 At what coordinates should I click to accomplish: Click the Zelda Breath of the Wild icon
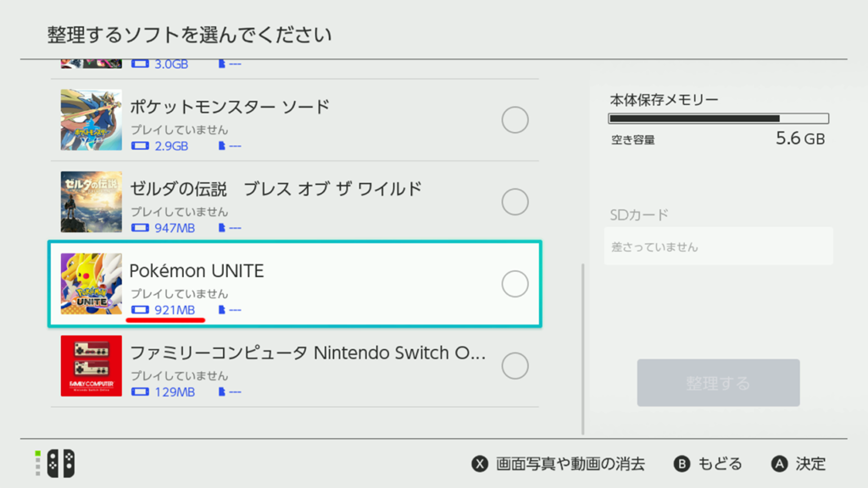(91, 201)
